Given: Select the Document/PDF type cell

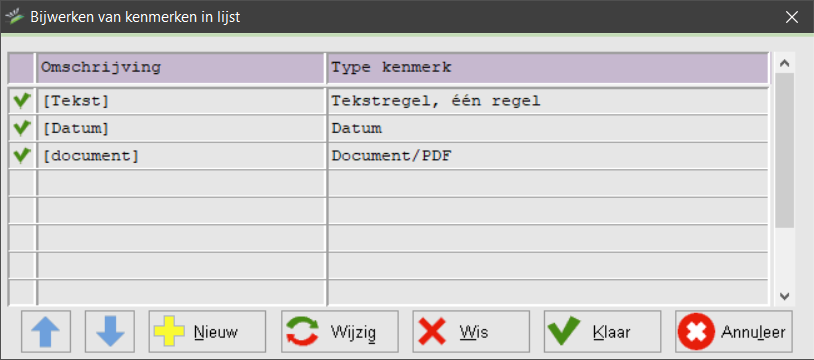Looking at the screenshot, I should tap(548, 156).
